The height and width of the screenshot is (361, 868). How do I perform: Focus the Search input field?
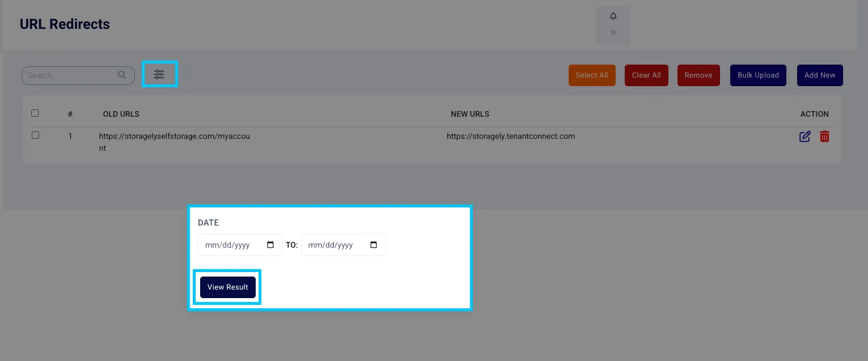coord(78,75)
